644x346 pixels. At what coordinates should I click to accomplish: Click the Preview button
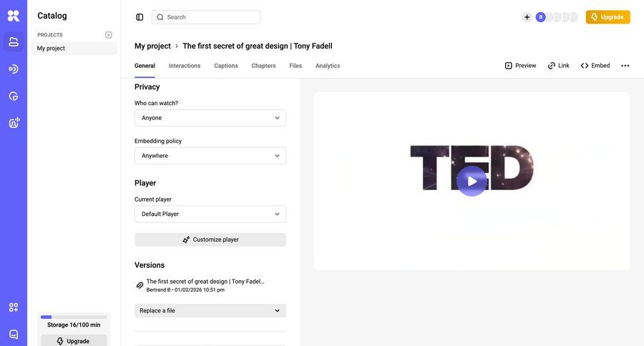point(520,66)
